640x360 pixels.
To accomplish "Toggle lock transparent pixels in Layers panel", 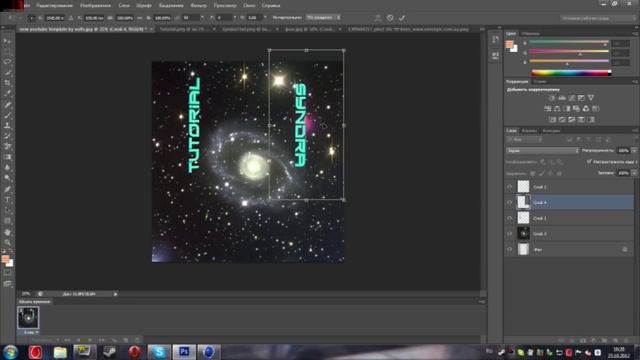I will click(x=533, y=173).
